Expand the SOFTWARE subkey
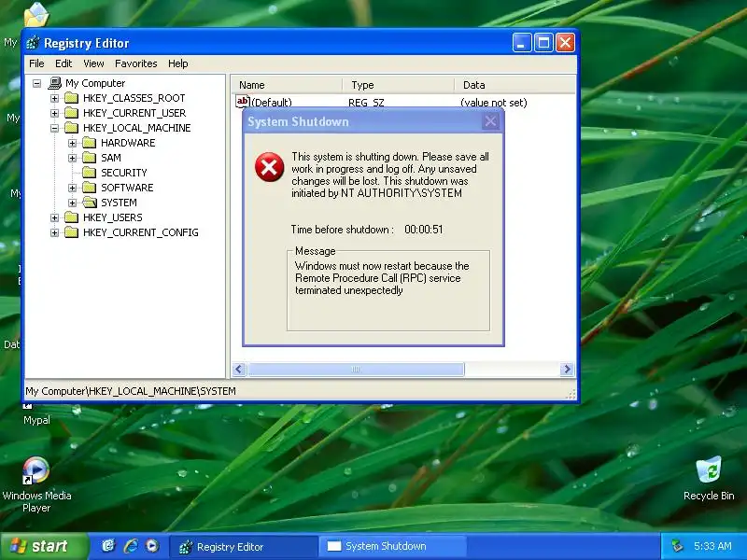This screenshot has height=560, width=747. point(73,188)
